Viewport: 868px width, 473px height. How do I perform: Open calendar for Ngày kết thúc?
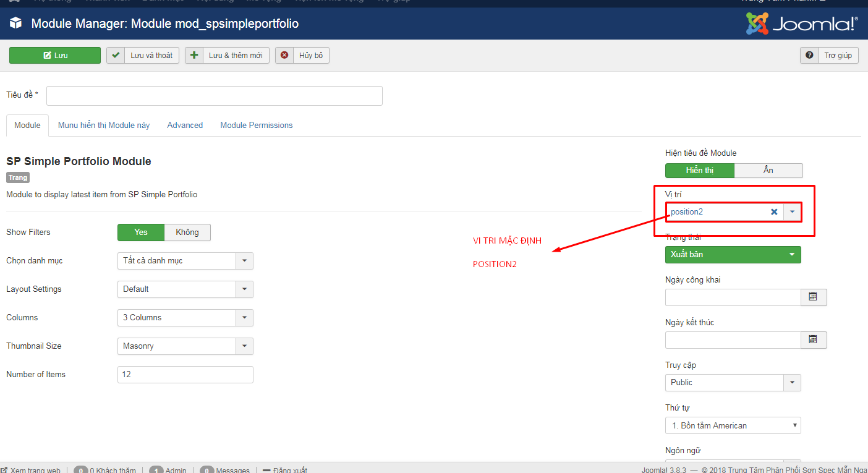point(814,340)
